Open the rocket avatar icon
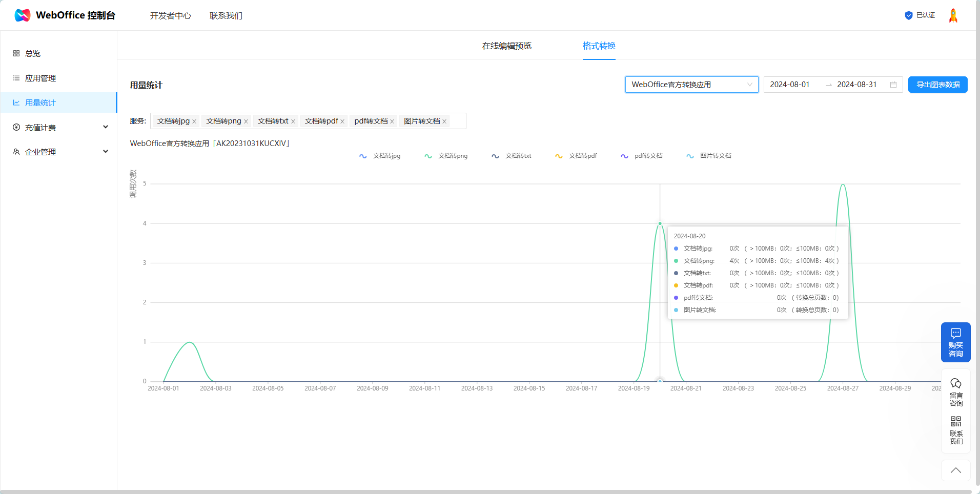The width and height of the screenshot is (980, 494). tap(953, 15)
